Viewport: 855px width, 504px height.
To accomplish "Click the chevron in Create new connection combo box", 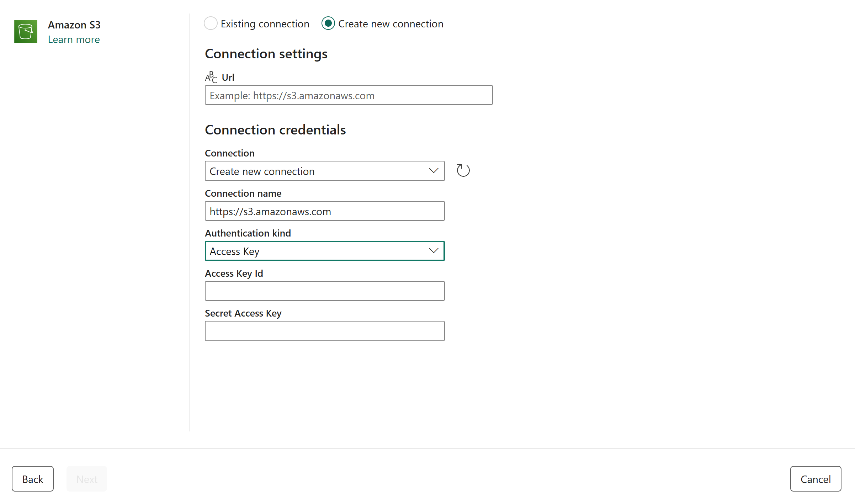I will pyautogui.click(x=433, y=171).
